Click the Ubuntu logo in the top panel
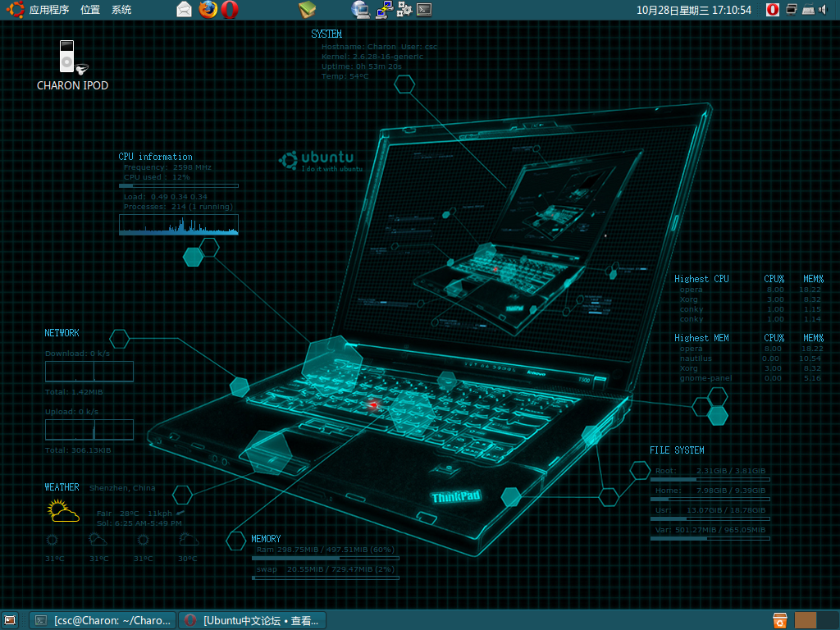The width and height of the screenshot is (840, 630). pyautogui.click(x=15, y=10)
